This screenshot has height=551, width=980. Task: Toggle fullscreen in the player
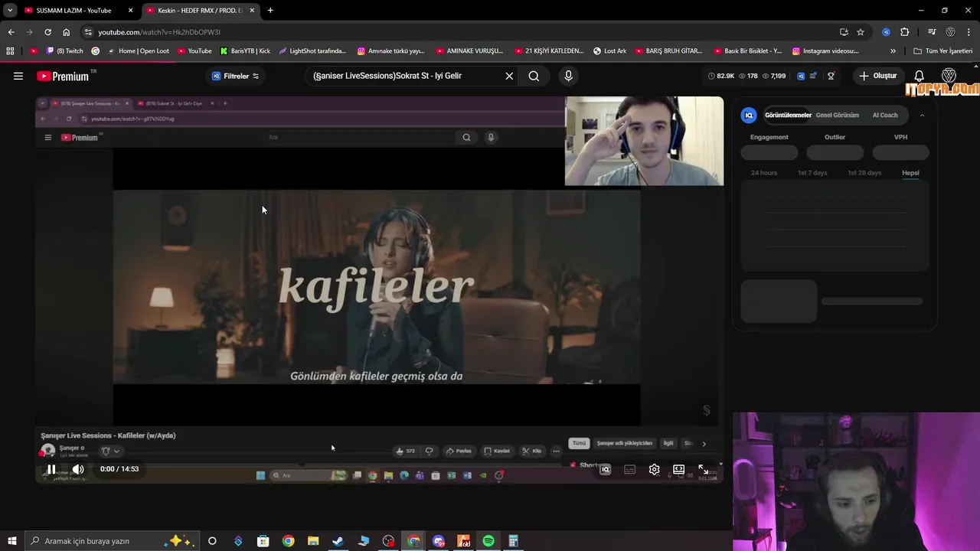pos(703,469)
